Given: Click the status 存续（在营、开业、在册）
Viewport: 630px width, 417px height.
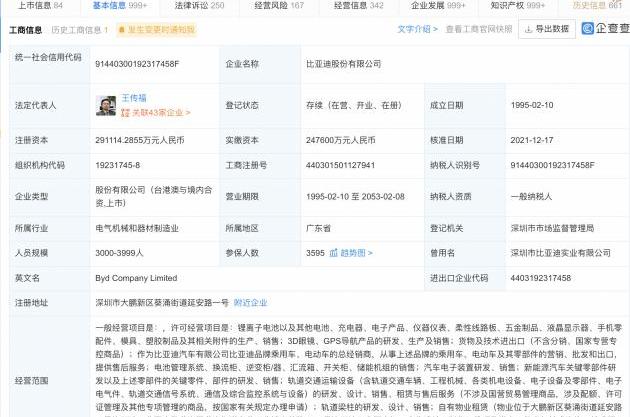Looking at the screenshot, I should (354, 105).
